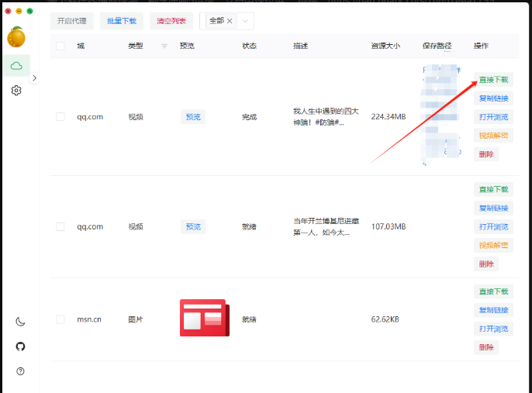Open the type filter dropdown arrow

tap(245, 21)
